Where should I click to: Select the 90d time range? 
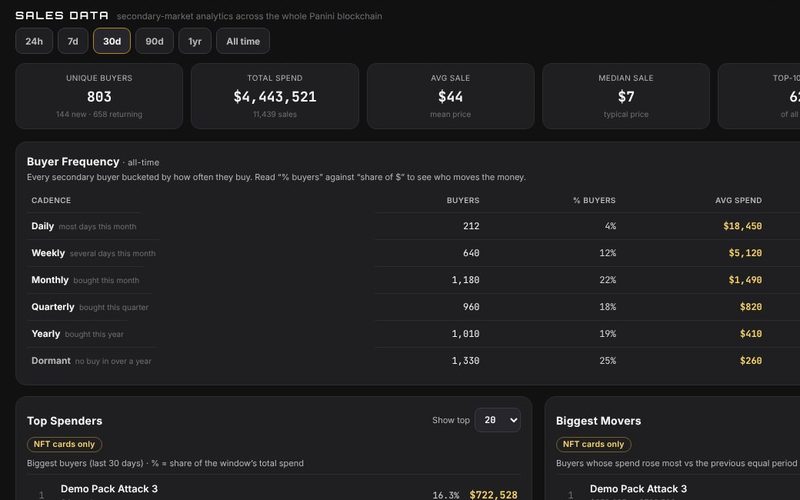tap(155, 41)
